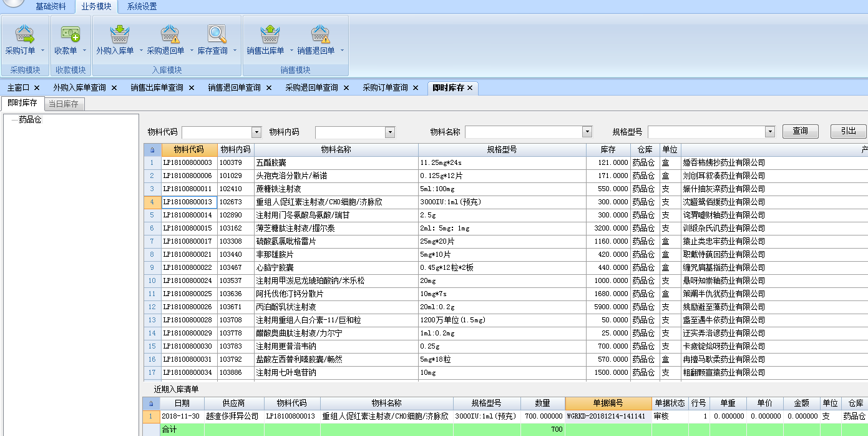Sort by 物料内码 column header

pyautogui.click(x=236, y=150)
